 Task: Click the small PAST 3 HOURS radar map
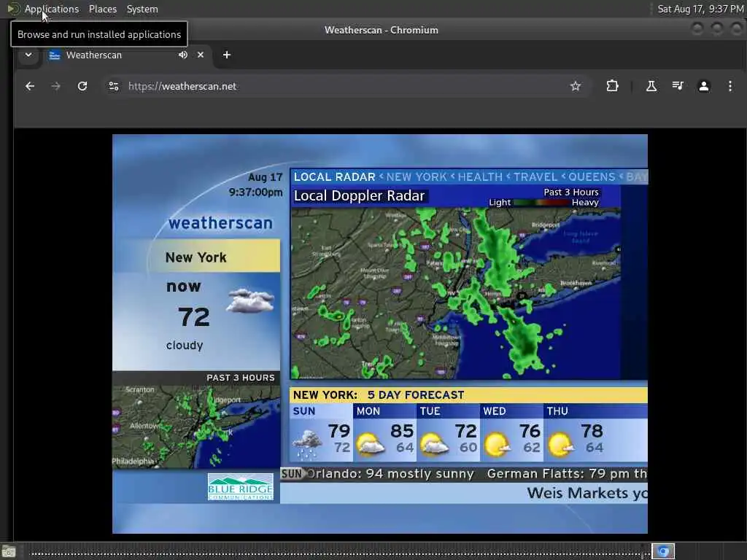pyautogui.click(x=196, y=427)
